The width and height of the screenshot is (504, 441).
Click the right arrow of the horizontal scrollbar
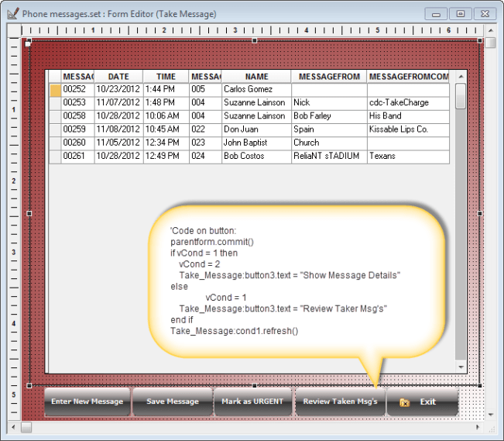pyautogui.click(x=479, y=426)
